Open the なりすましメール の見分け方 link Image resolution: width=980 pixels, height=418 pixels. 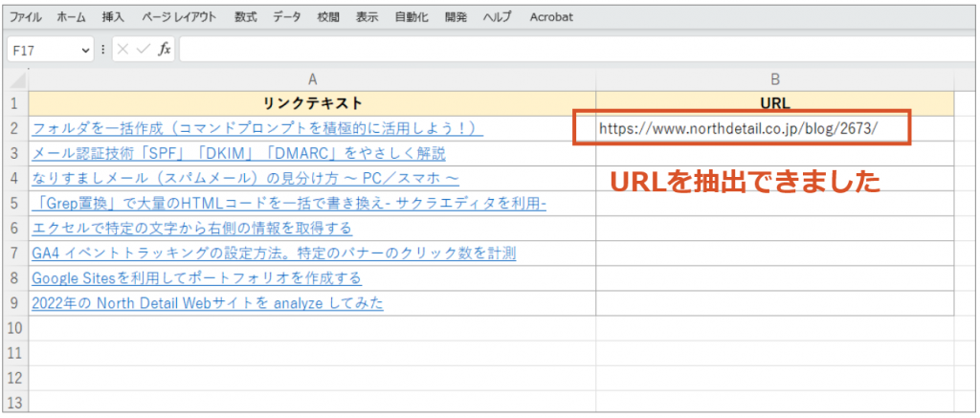coord(245,179)
